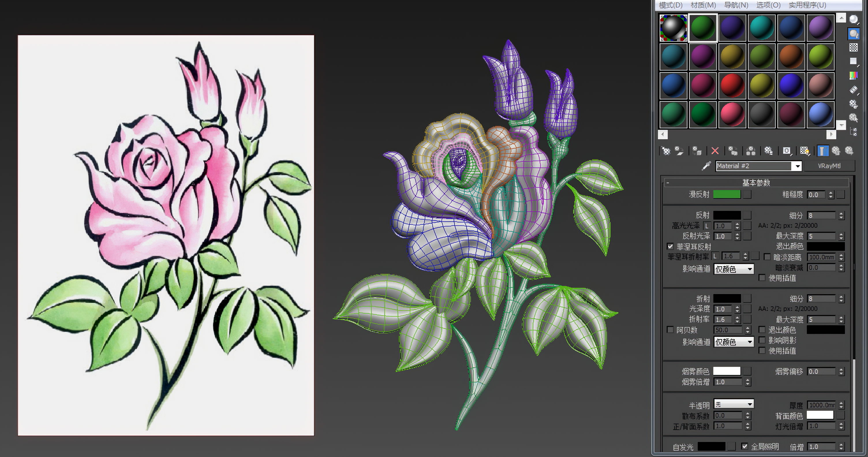Select the red material sphere slot

tap(732, 86)
